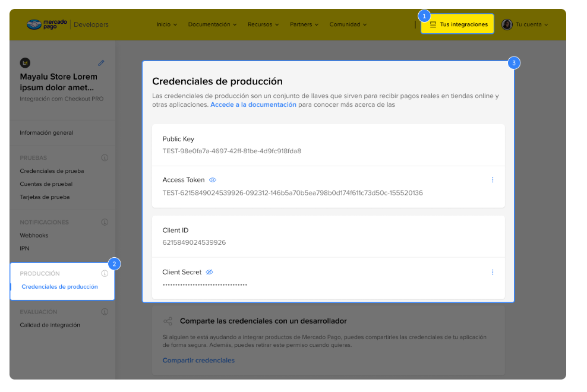Select the Client ID value 6215849024539926

[194, 242]
